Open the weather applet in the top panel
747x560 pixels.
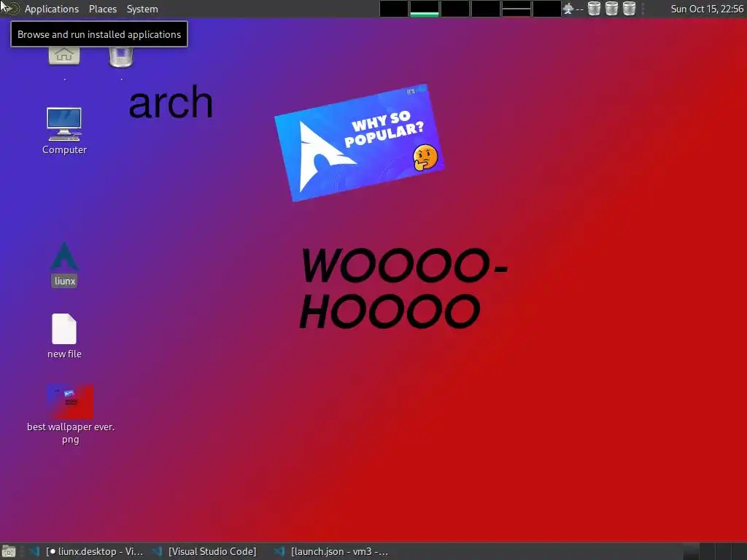tap(573, 9)
